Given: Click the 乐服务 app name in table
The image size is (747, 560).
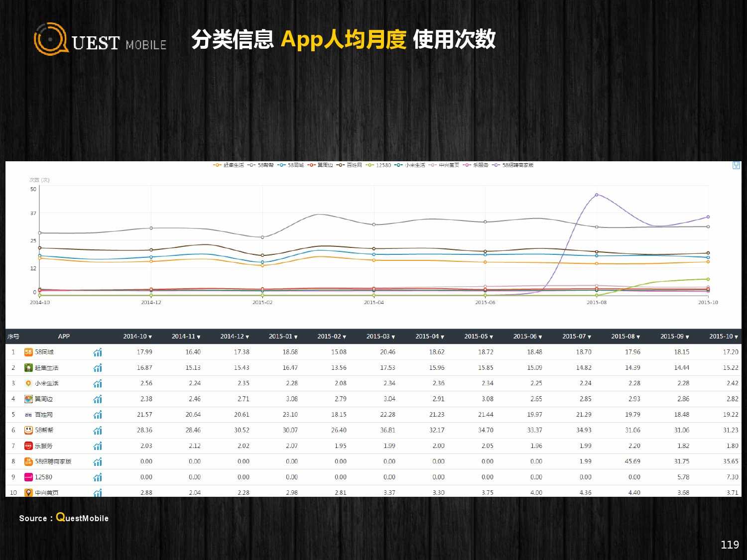Looking at the screenshot, I should click(44, 446).
